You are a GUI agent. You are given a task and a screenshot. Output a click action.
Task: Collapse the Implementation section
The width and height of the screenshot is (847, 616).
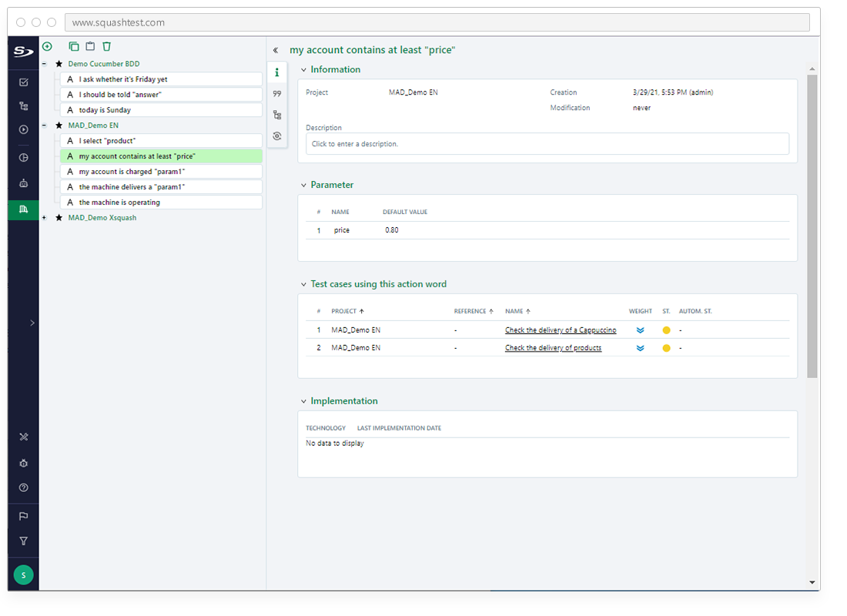tap(303, 401)
